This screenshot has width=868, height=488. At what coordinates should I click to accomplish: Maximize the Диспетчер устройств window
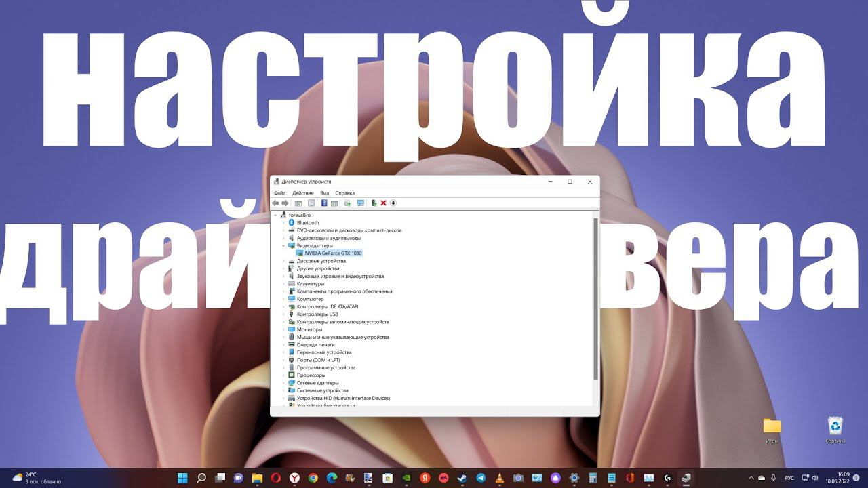(570, 182)
